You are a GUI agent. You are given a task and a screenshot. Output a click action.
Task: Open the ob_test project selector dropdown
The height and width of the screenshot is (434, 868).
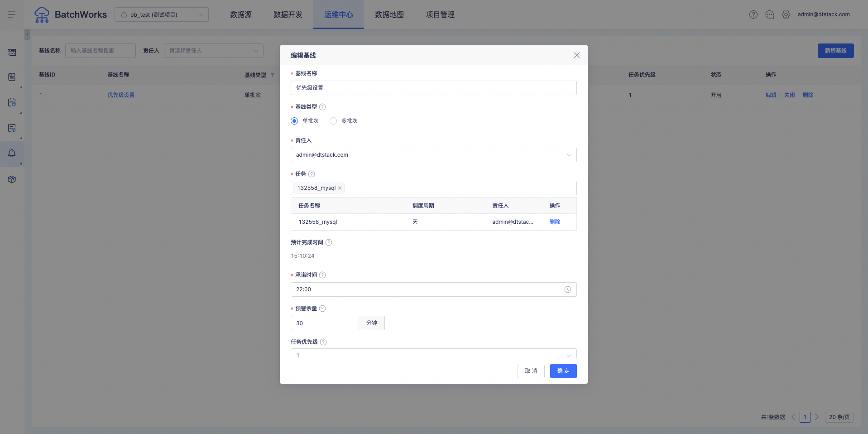[x=162, y=14]
